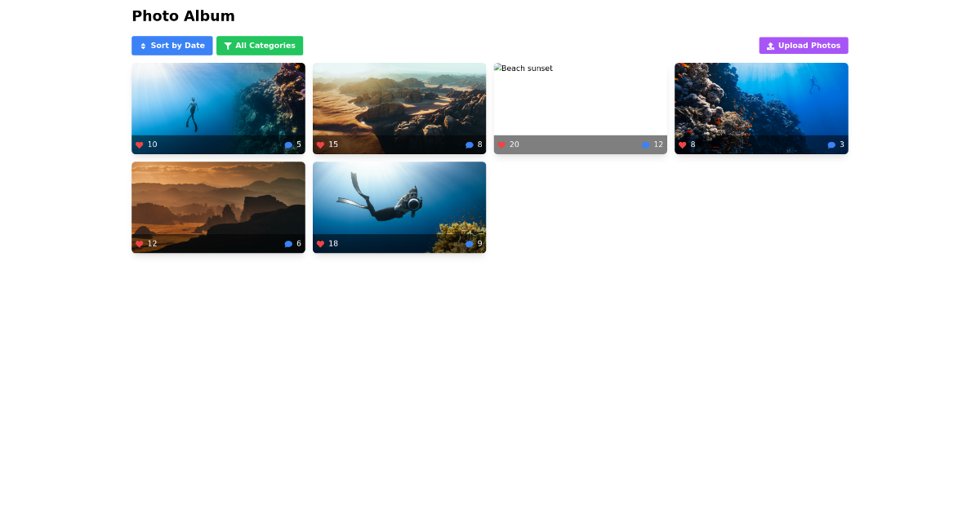Like the photo with 10 likes

click(x=140, y=145)
